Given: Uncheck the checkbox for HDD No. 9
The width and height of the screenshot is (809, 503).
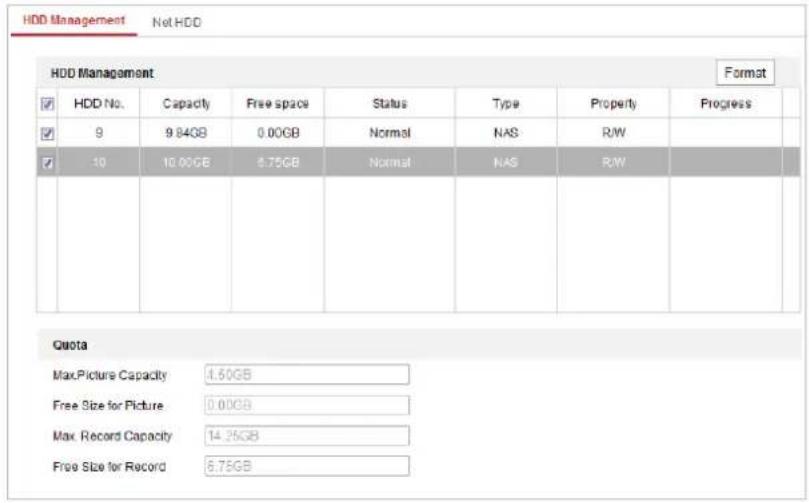Looking at the screenshot, I should 47,134.
